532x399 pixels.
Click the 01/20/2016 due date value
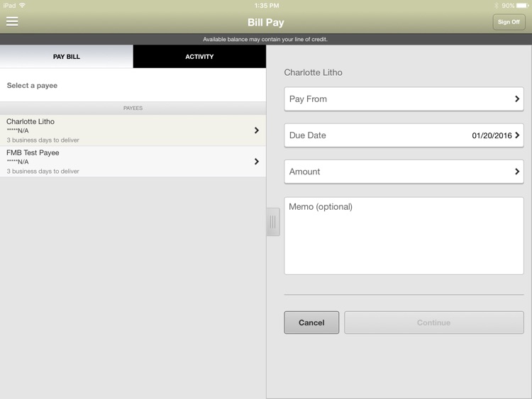pyautogui.click(x=492, y=135)
